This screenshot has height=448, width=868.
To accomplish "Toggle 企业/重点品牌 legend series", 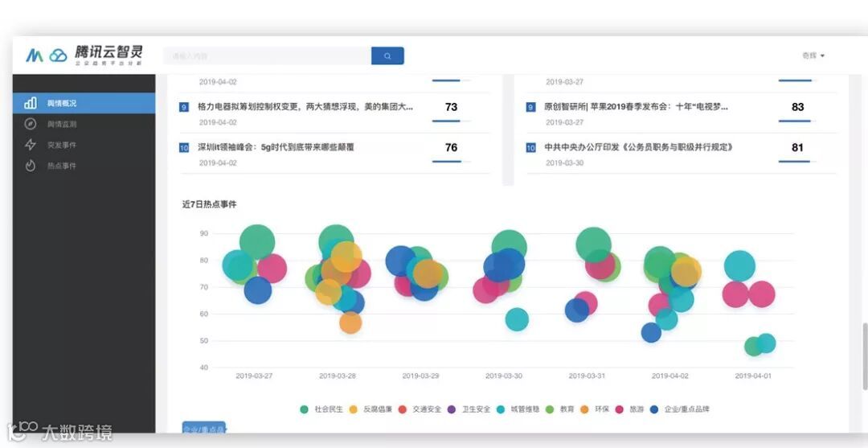I will (680, 409).
